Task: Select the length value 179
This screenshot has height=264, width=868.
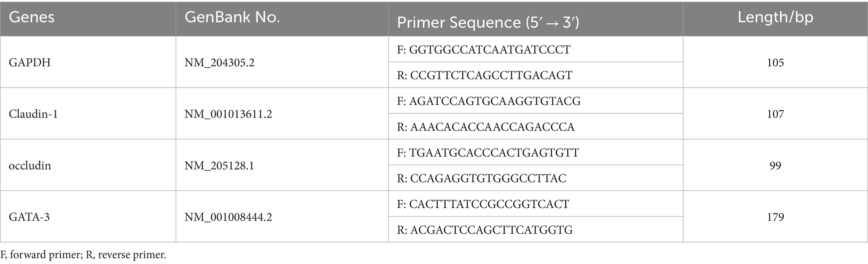Action: [775, 217]
